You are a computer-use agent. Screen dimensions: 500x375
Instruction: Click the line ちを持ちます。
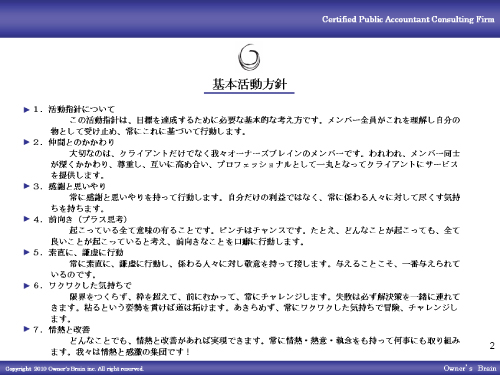click(x=78, y=209)
